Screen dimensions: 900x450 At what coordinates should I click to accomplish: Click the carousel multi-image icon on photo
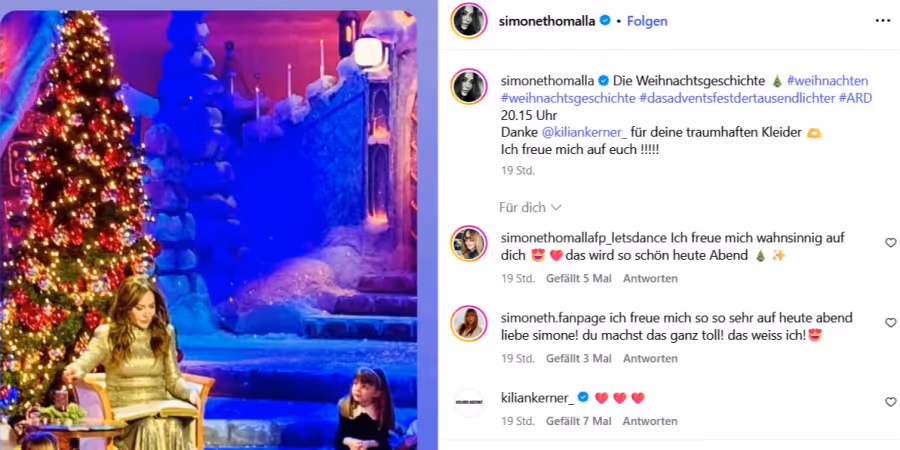(x=368, y=52)
